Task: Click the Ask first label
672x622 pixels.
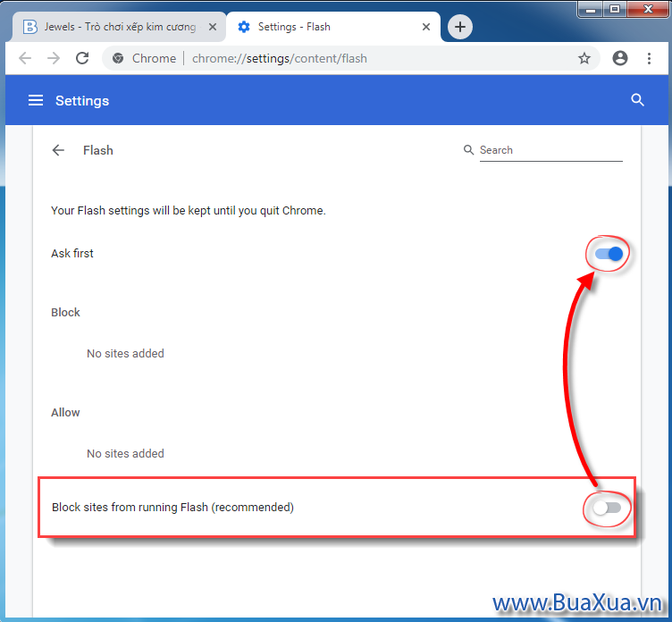Action: tap(72, 253)
